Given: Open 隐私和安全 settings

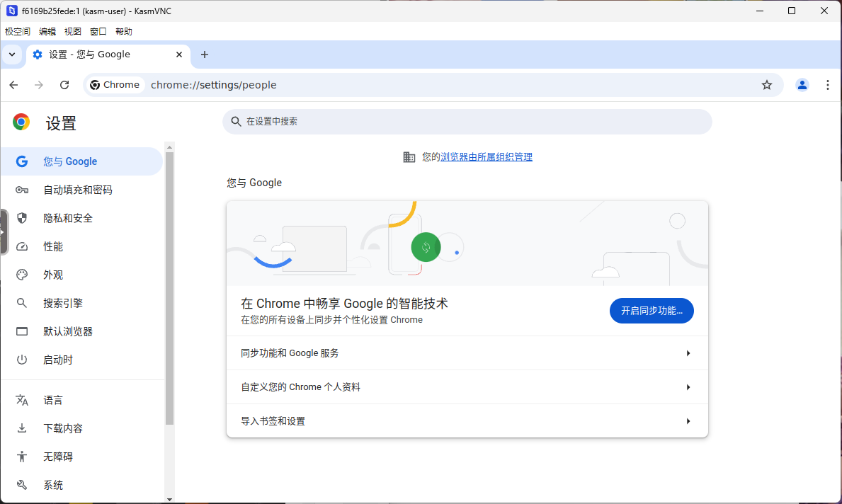Looking at the screenshot, I should [81, 218].
